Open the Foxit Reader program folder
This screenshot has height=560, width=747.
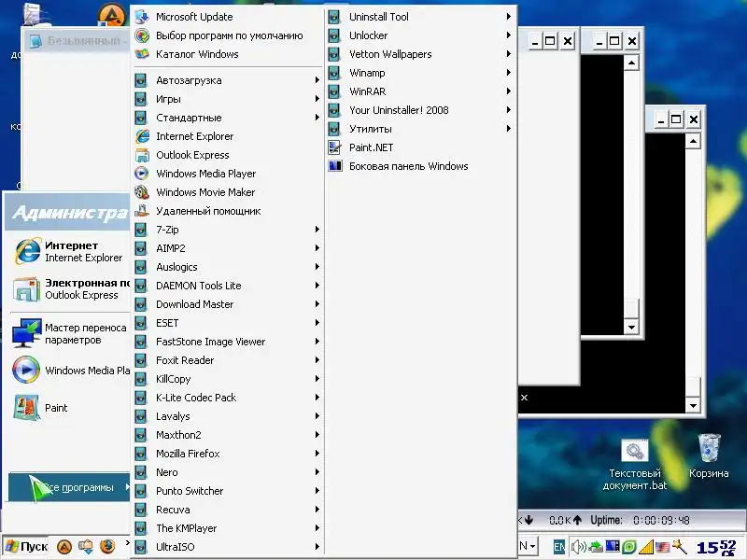227,360
